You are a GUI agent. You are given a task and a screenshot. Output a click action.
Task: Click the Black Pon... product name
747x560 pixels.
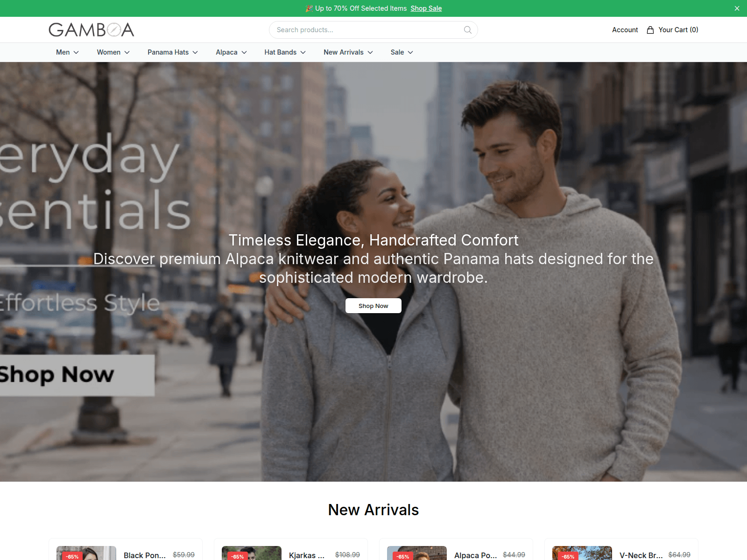pos(145,555)
